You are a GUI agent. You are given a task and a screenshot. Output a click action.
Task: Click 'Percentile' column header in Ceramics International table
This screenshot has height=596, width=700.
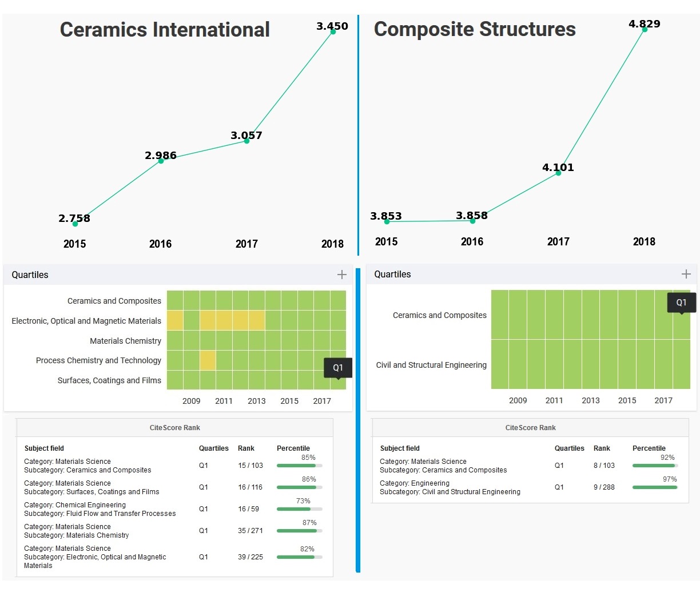click(293, 448)
